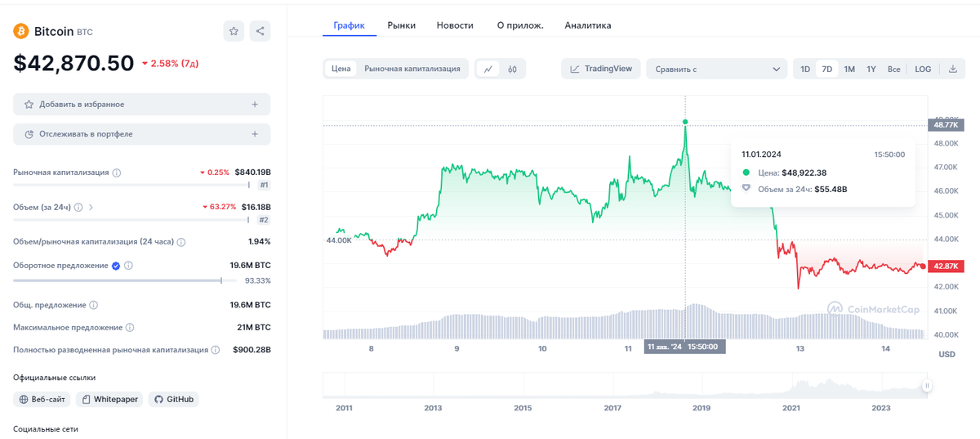Click the $16.18B volume value
Image resolution: width=980 pixels, height=439 pixels.
click(256, 208)
